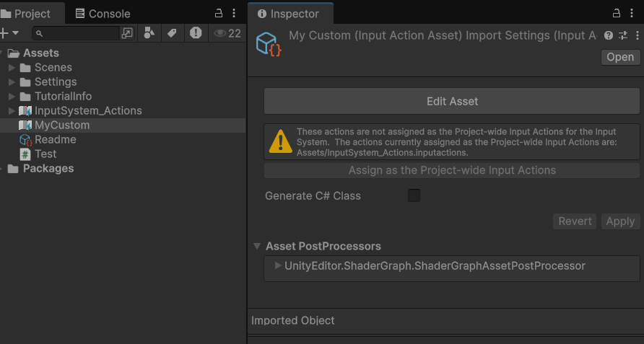Click the Apply button

coord(620,221)
